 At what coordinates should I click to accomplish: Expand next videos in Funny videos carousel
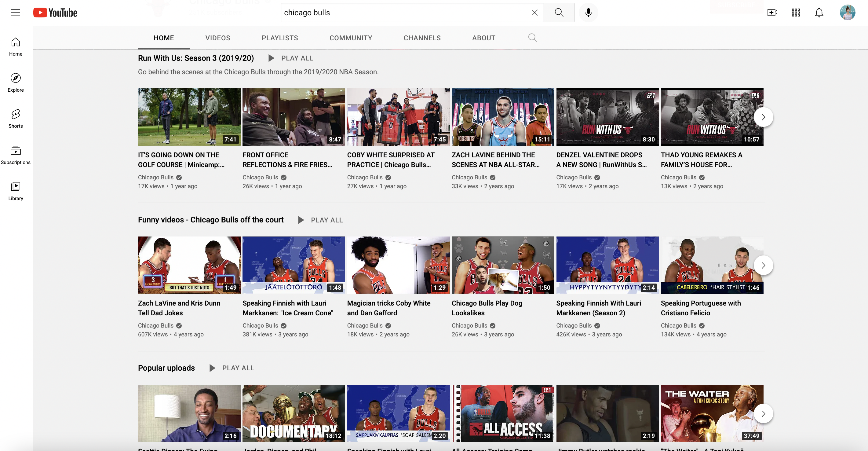(764, 265)
